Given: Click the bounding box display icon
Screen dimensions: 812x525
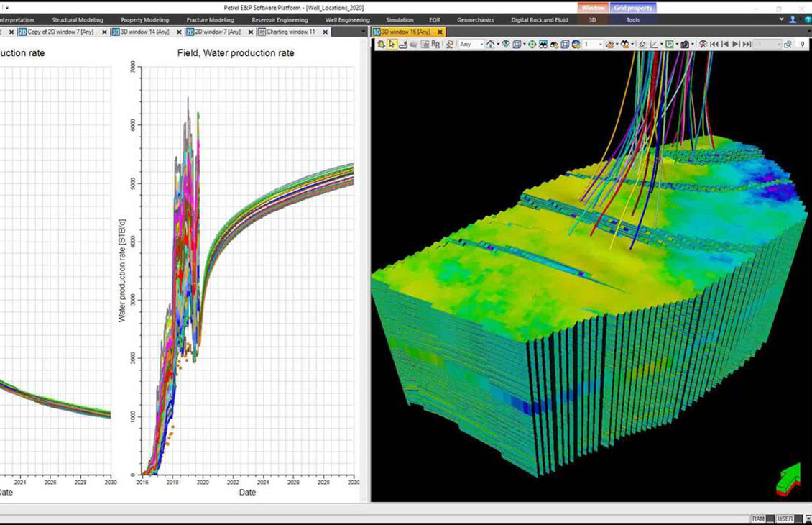Looking at the screenshot, I should point(517,43).
